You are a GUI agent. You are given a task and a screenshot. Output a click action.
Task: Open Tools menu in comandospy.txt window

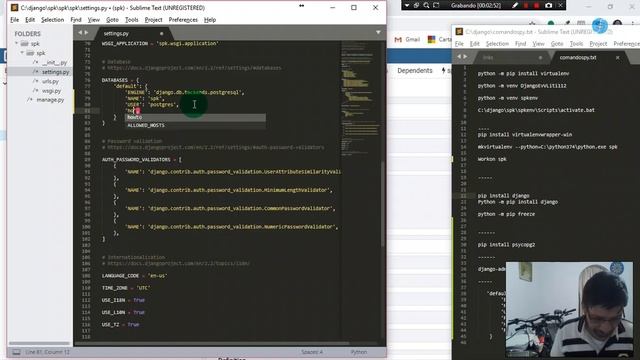[576, 44]
